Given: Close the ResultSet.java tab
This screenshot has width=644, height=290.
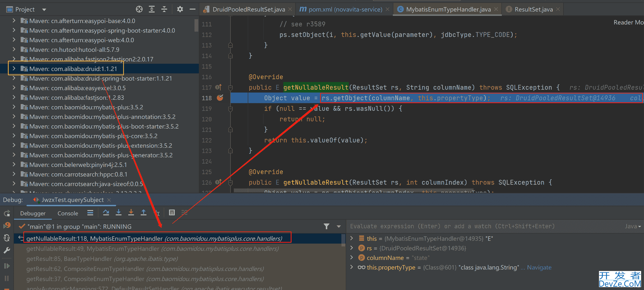Looking at the screenshot, I should pos(558,10).
